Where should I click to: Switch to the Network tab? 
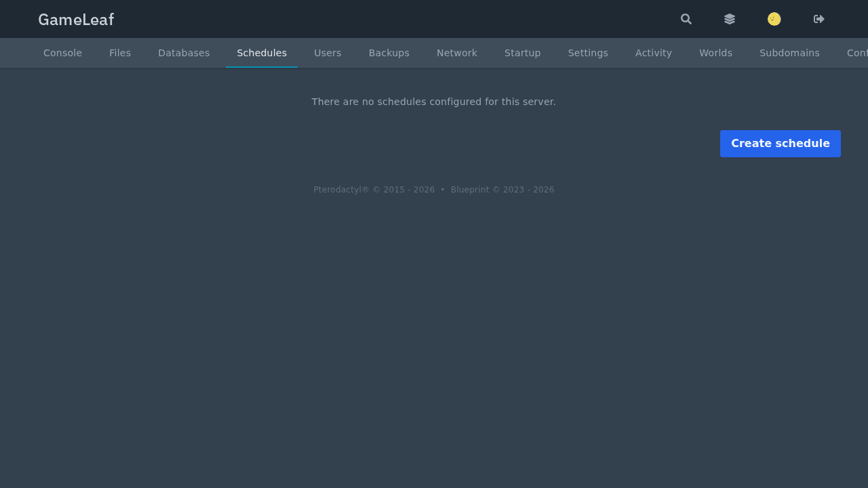[x=457, y=53]
